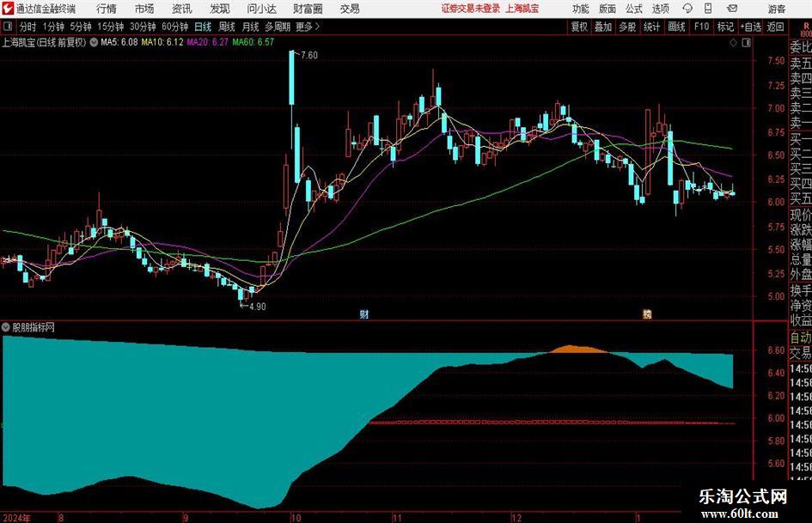Screen dimensions: 812x523
Task: Click the 通达信 red logo icon
Action: pyautogui.click(x=7, y=9)
